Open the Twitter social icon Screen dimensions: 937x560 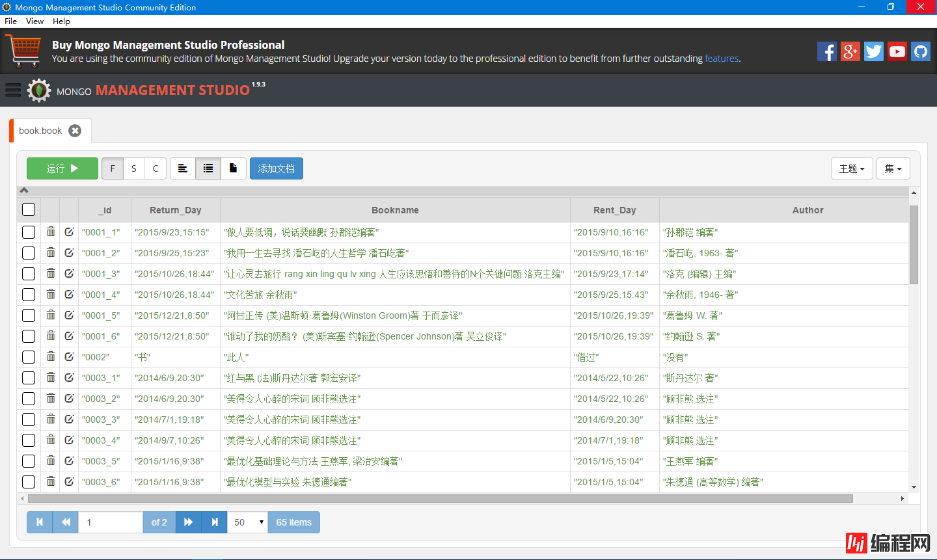[874, 51]
